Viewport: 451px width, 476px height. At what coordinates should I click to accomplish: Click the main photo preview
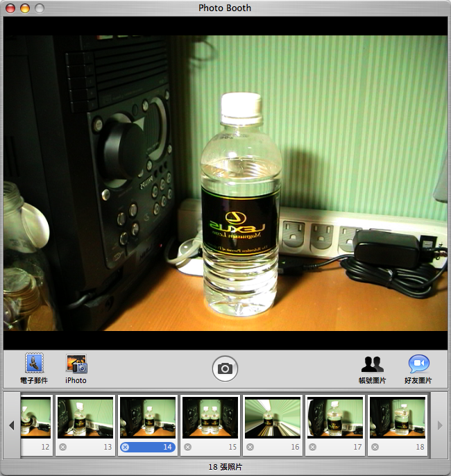(x=226, y=183)
